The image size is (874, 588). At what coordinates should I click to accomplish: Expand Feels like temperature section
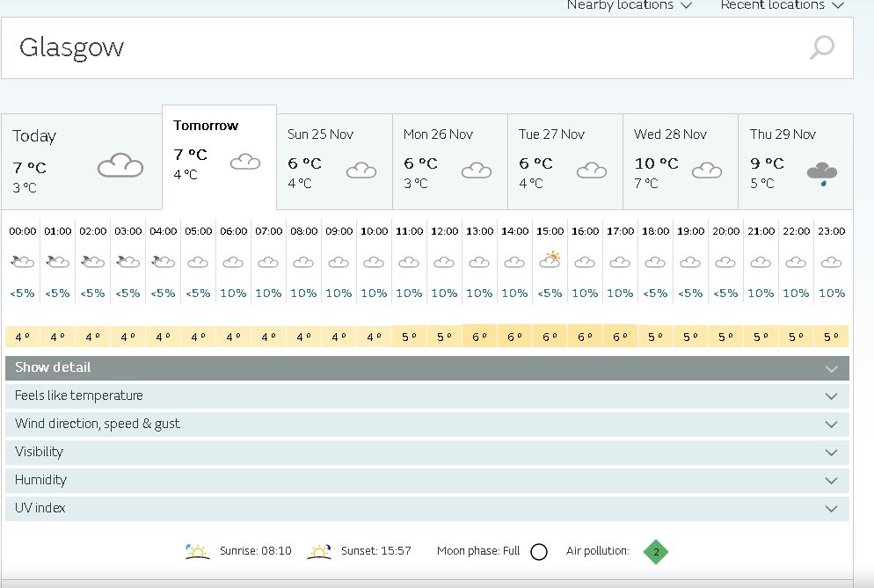[x=427, y=396]
